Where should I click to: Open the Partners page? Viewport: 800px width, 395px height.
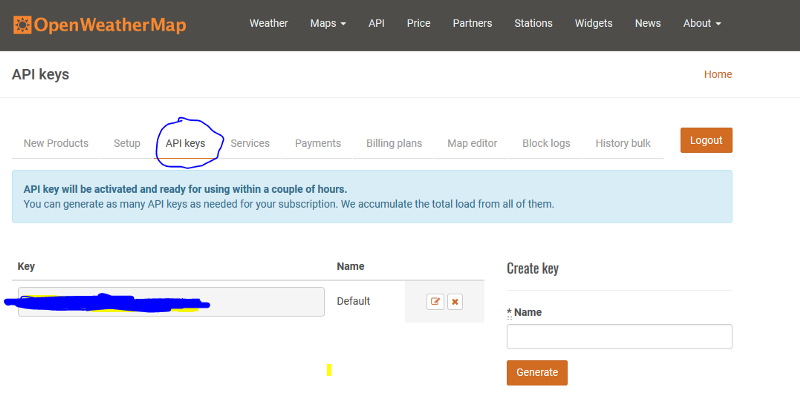click(472, 23)
